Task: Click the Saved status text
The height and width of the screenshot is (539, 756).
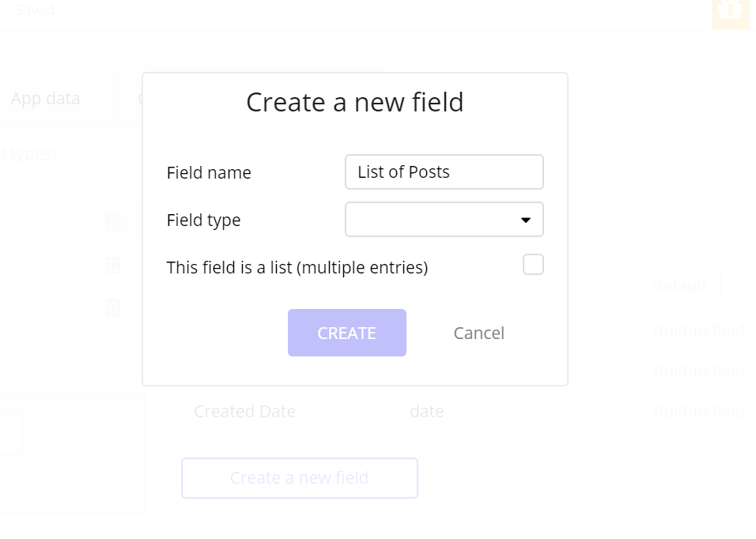Action: pos(35,10)
